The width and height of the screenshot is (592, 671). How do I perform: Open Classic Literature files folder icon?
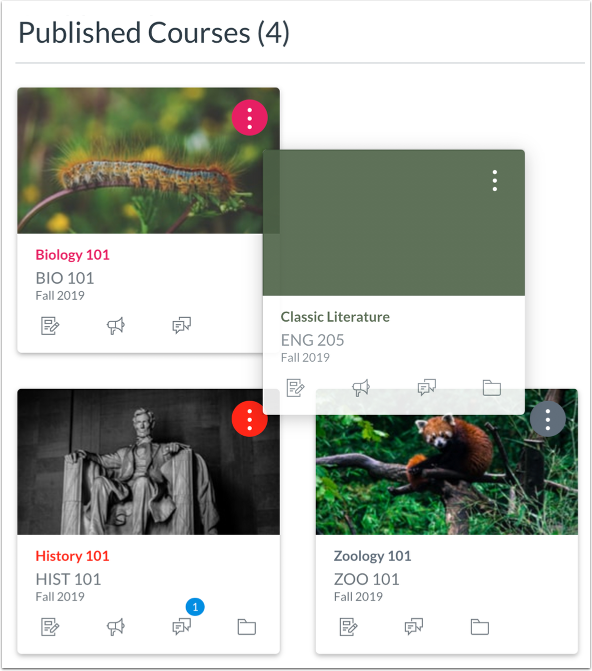click(x=492, y=388)
